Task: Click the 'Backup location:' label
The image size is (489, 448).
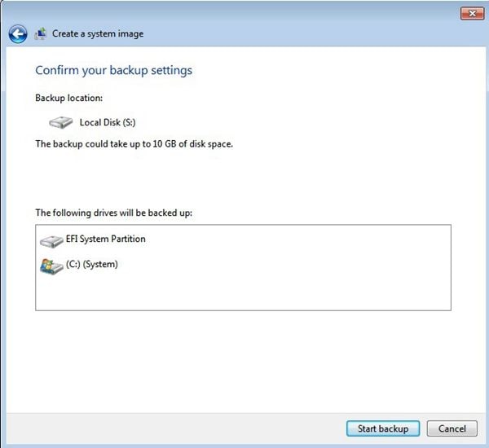Action: click(69, 98)
